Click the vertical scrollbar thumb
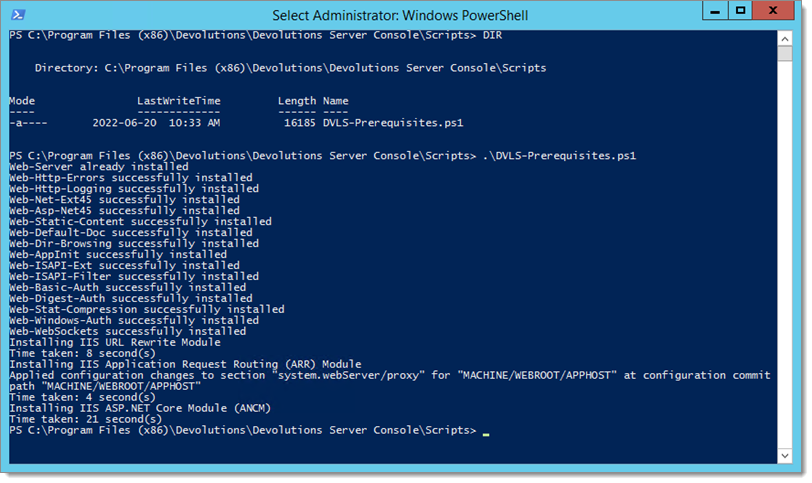Viewport: 812px width, 483px height. [785, 54]
